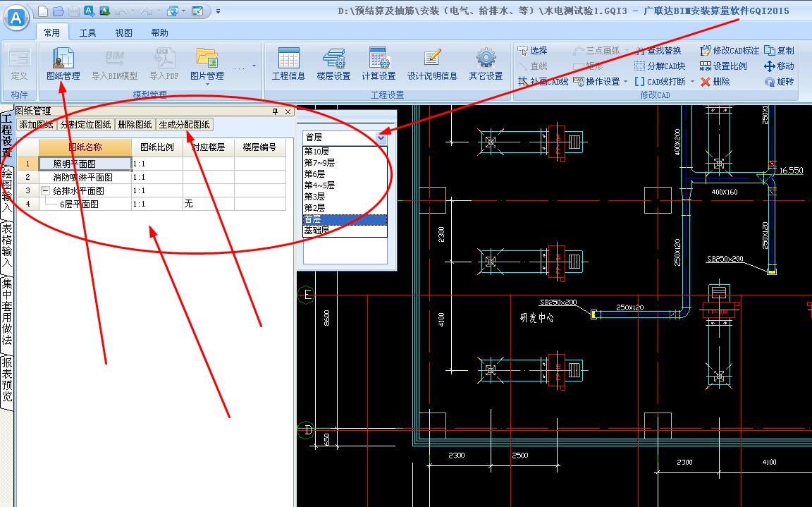Image resolution: width=812 pixels, height=507 pixels.
Task: Click the 删除图纸 button
Action: pyautogui.click(x=135, y=124)
